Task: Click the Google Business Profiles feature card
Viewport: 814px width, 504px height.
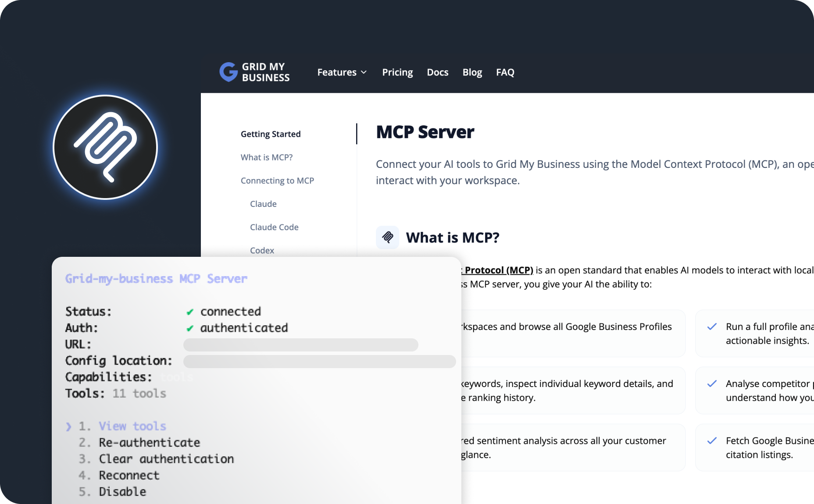Action: (x=573, y=334)
